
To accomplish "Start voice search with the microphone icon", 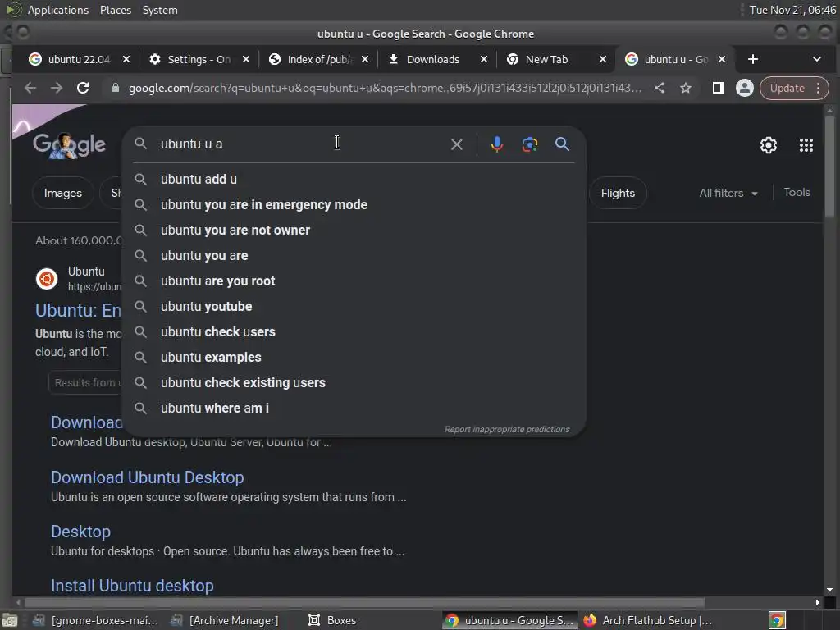I will (496, 144).
